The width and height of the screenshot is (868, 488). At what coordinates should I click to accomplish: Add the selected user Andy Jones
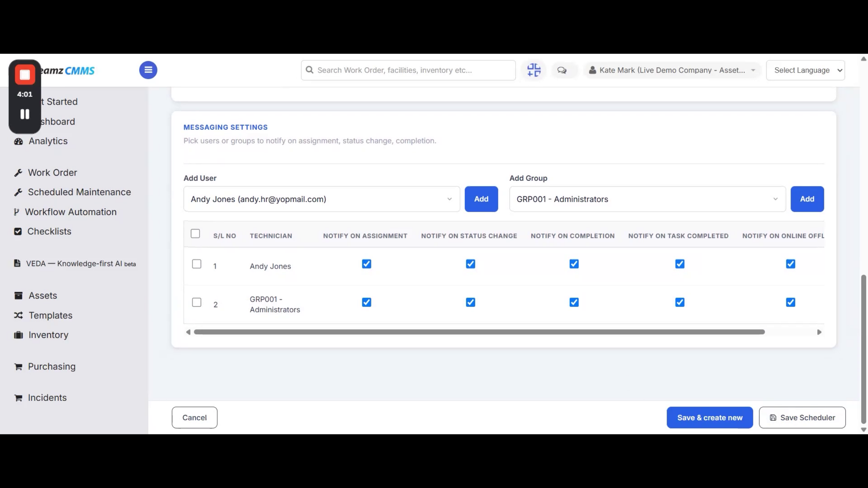(x=481, y=199)
